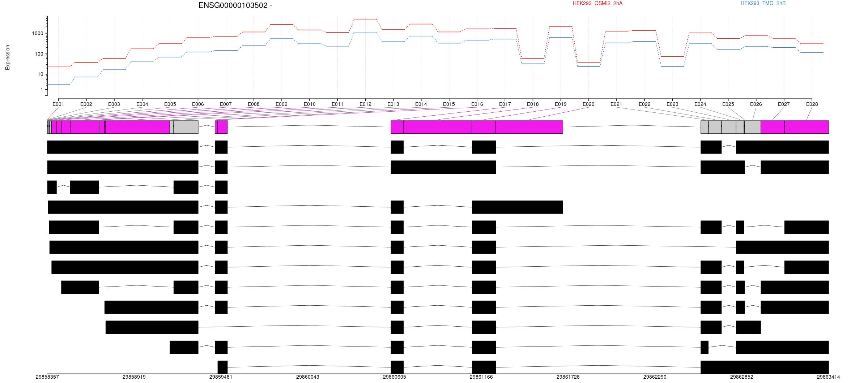The width and height of the screenshot is (868, 383).
Task: Click exon label E018
Action: [x=533, y=104]
